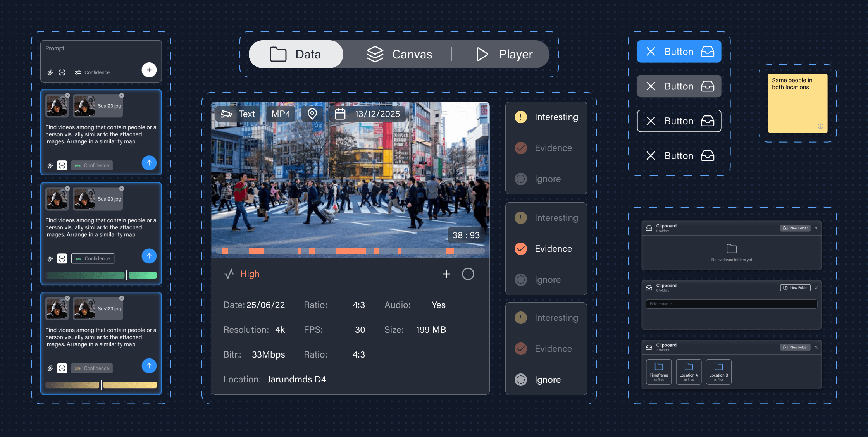Toggle the empty circle next to High
868x437 pixels.
[x=468, y=274]
